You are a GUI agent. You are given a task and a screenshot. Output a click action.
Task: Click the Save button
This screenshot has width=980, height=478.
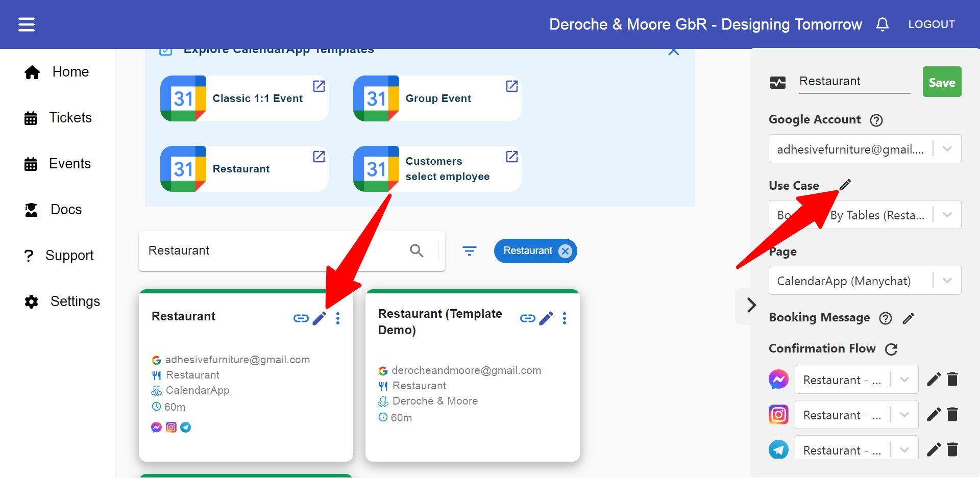point(942,81)
